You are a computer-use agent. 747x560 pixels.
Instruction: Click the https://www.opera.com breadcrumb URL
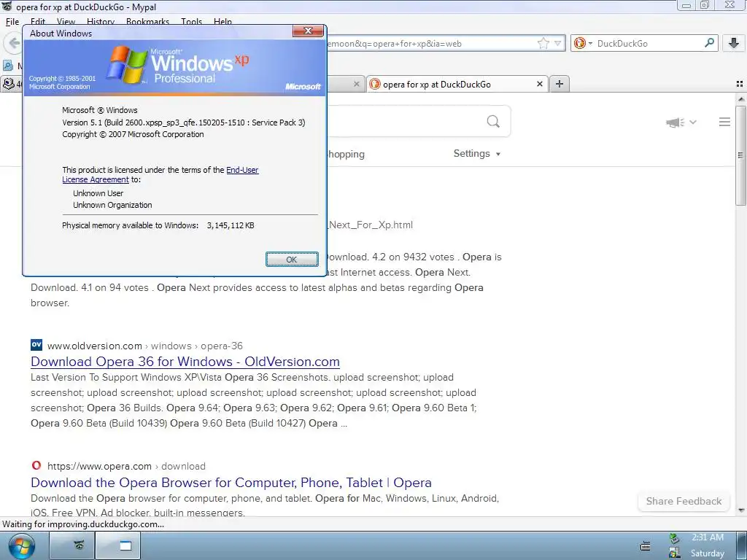point(99,466)
